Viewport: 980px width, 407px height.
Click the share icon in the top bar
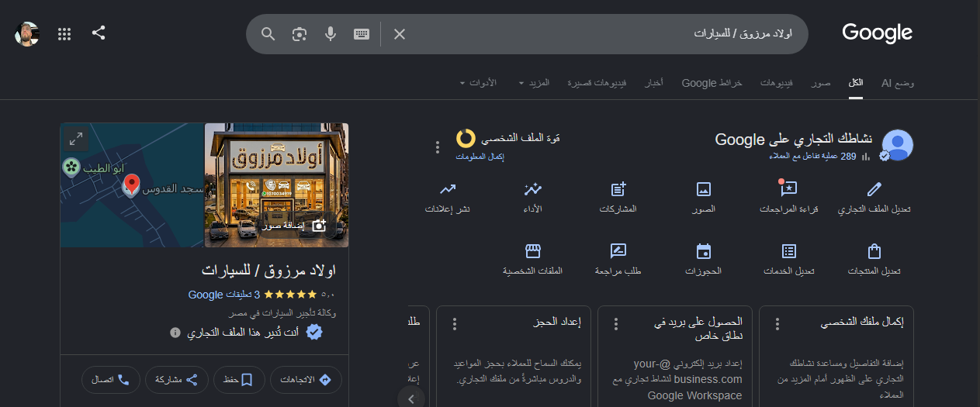click(x=99, y=33)
